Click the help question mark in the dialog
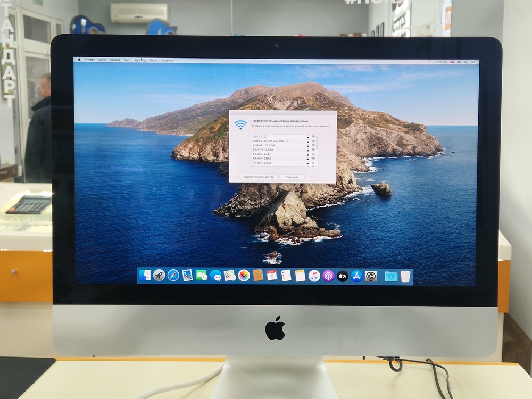The height and width of the screenshot is (399, 532). click(235, 176)
